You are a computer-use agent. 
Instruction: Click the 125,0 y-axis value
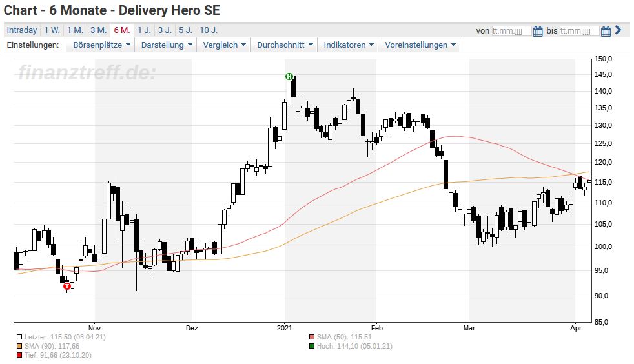point(603,143)
